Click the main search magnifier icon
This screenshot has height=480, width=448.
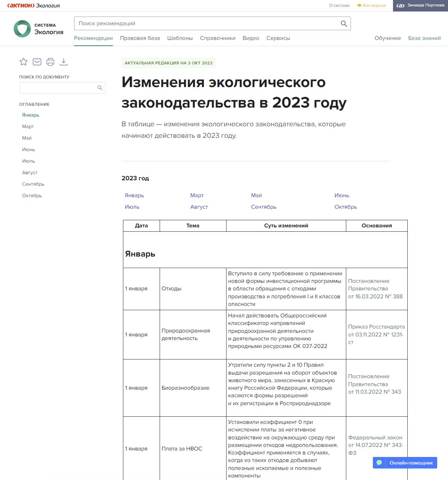344,24
